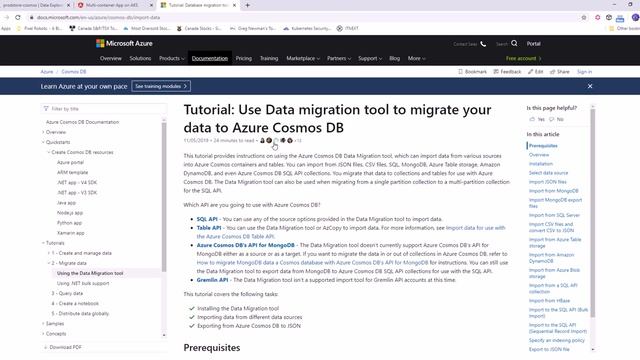Expand the Overview tree node

(43, 132)
